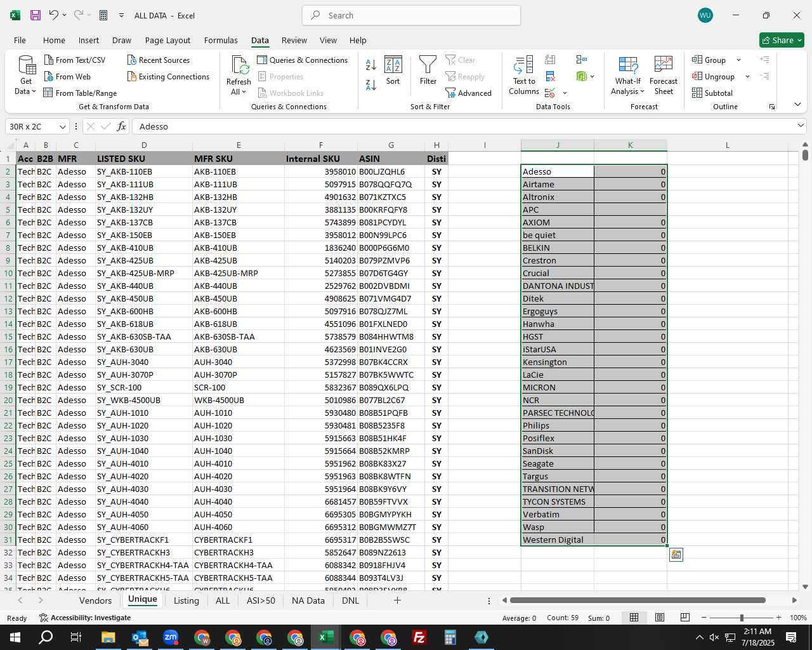
Task: Open the Group dropdown arrow
Action: (738, 60)
